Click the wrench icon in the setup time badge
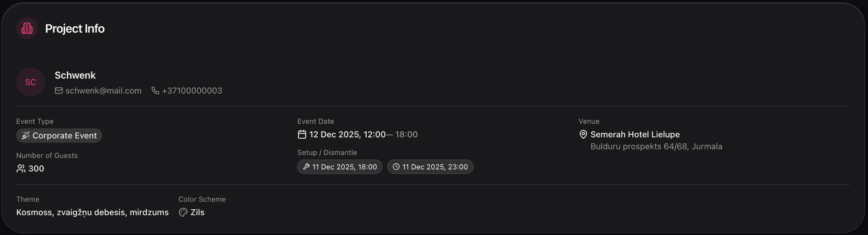868x235 pixels. [306, 167]
